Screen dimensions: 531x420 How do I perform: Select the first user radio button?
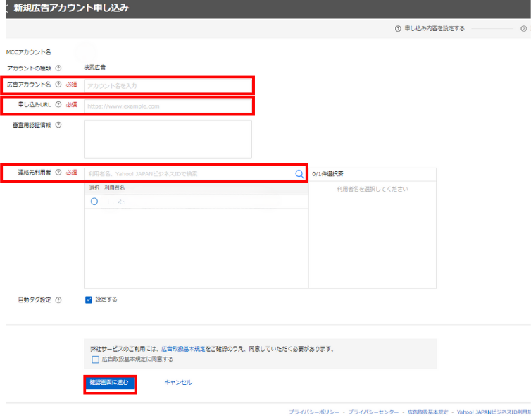[94, 201]
